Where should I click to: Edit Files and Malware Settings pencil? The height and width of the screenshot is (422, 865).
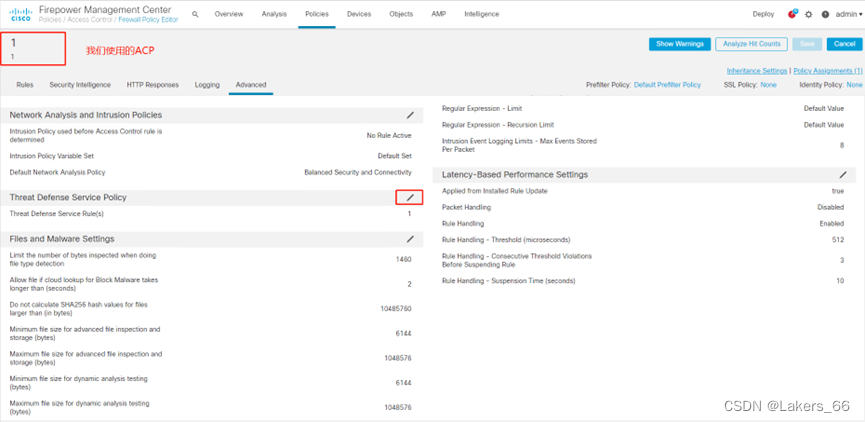click(x=410, y=239)
